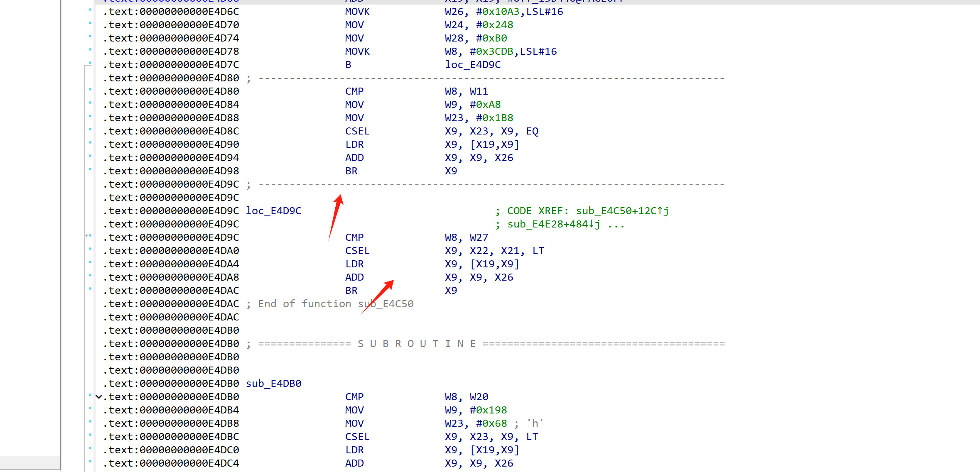The image size is (980, 472).
Task: Click the jump arrow marker beside E4D9C CMP
Action: [86, 236]
